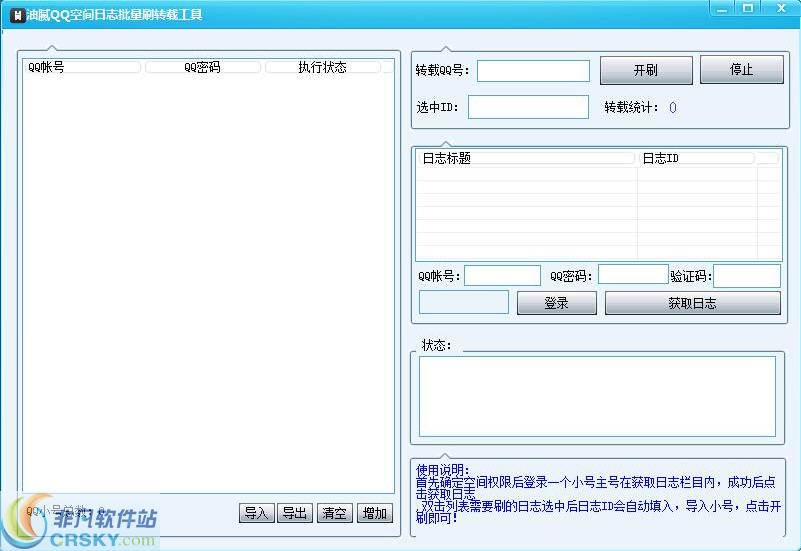Focus the QQ密码 input field

(x=633, y=274)
